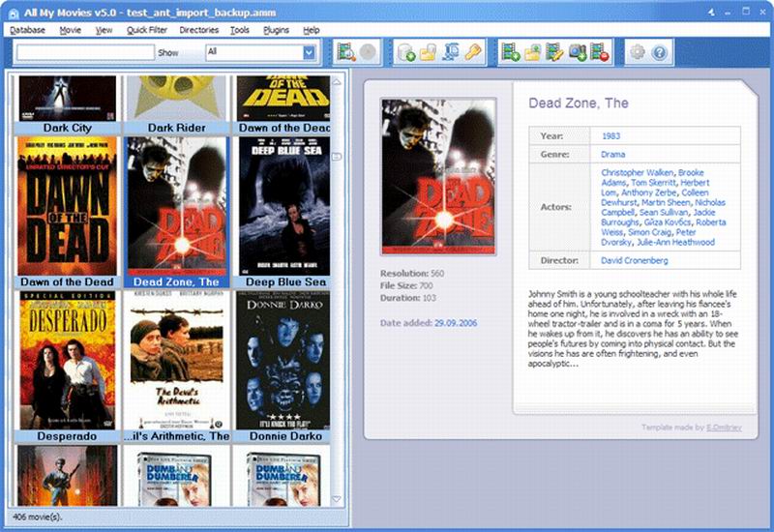Click the 'Resolution: 560' text

point(412,274)
